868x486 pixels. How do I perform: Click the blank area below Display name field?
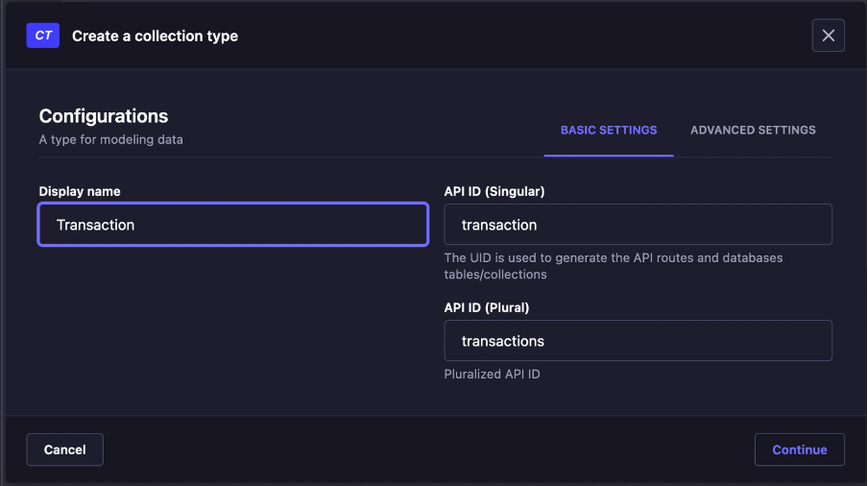(232, 317)
